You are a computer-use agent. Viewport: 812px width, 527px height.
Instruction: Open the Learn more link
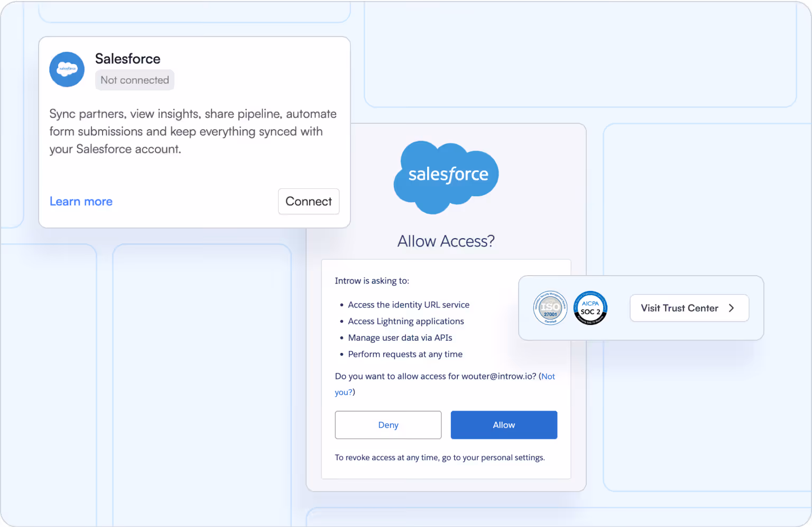click(x=81, y=202)
